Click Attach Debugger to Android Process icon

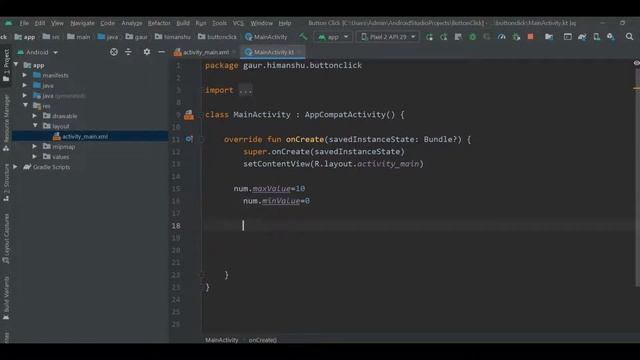(516, 37)
